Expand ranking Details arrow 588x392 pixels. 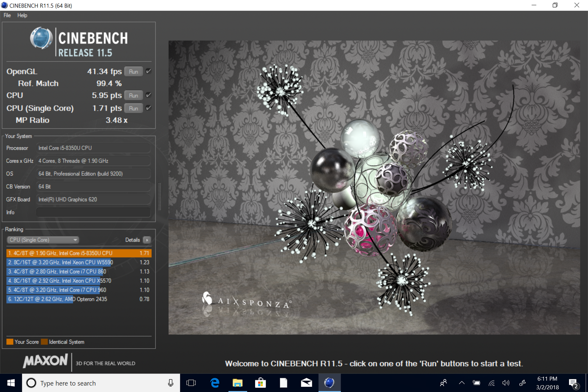click(147, 240)
